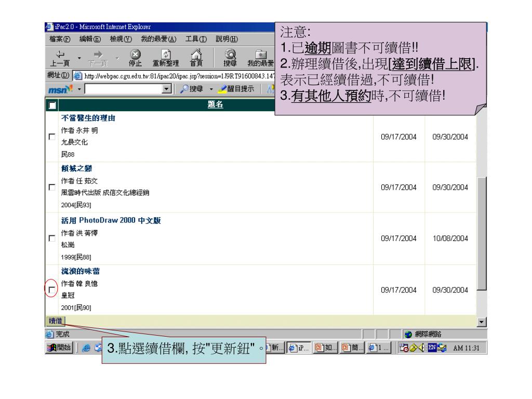This screenshot has width=532, height=399.
Task: Click the 網際網路 globe zone icon
Action: [408, 335]
